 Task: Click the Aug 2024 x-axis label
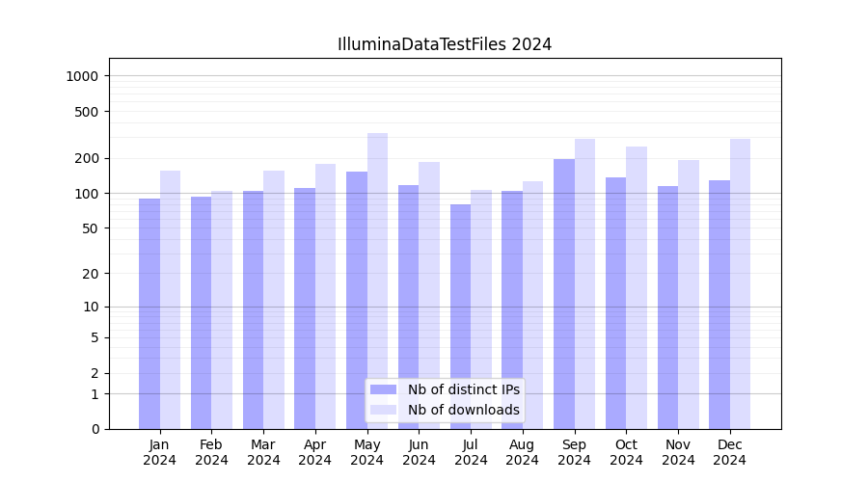(523, 452)
